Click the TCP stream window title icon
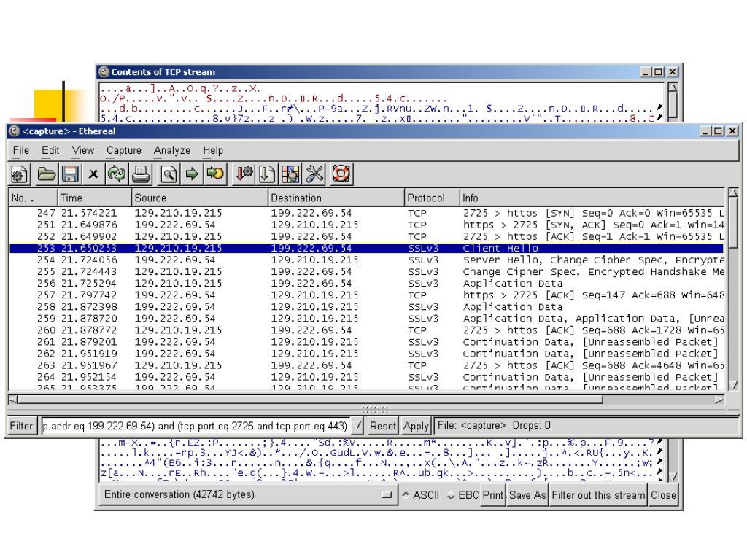The width and height of the screenshot is (747, 560). coord(104,72)
